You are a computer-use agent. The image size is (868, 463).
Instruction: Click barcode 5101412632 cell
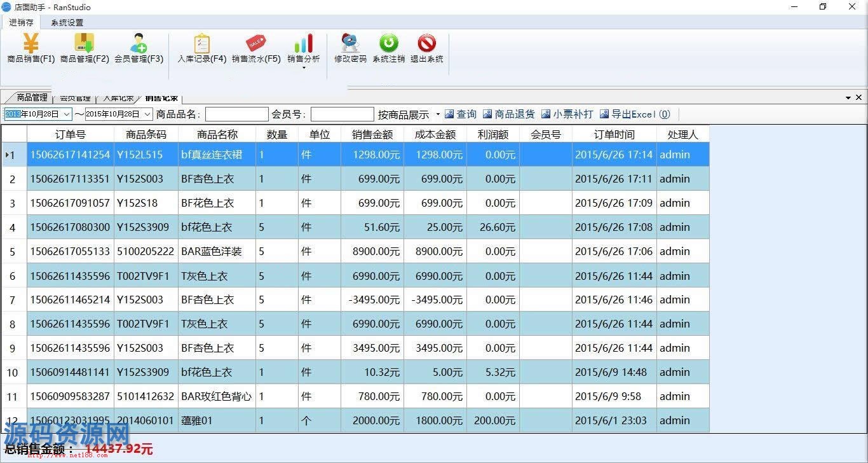click(x=146, y=396)
